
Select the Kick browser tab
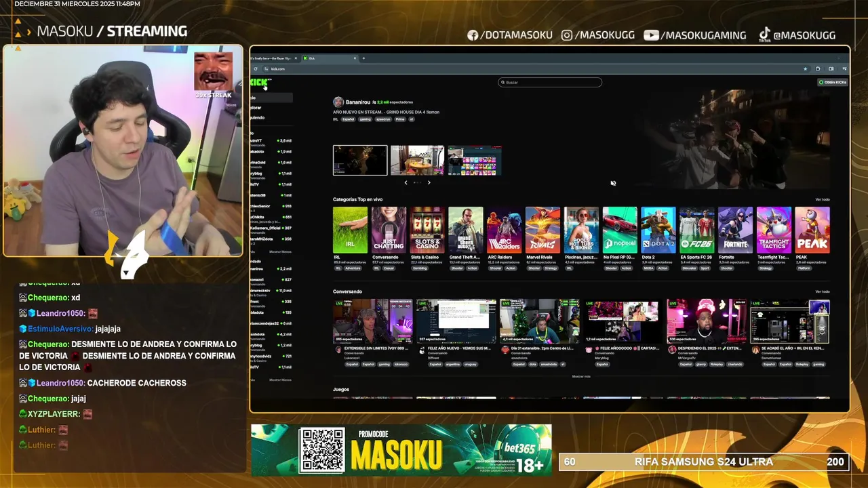pos(329,58)
